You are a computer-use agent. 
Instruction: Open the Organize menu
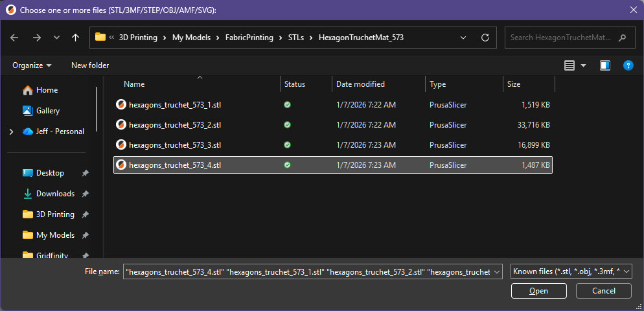[32, 65]
